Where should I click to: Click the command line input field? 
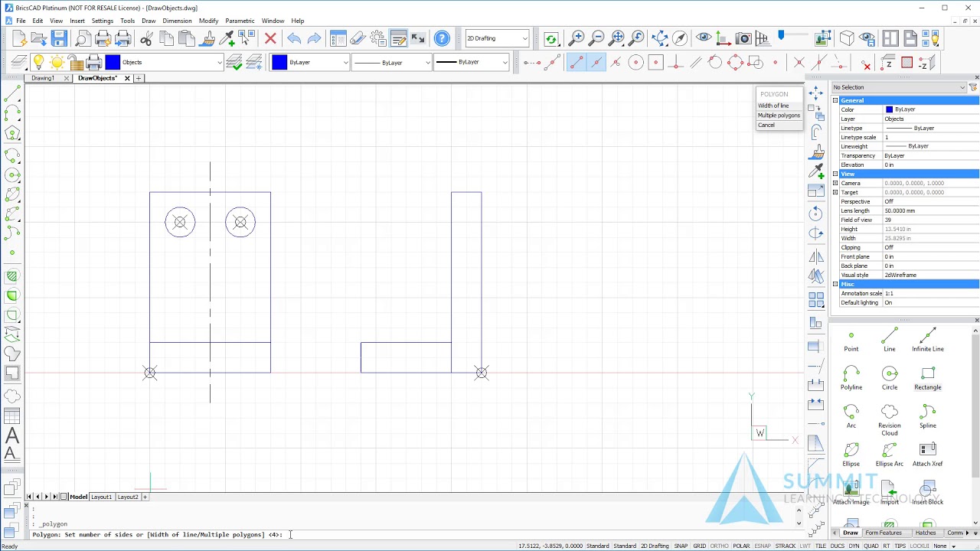coord(413,534)
